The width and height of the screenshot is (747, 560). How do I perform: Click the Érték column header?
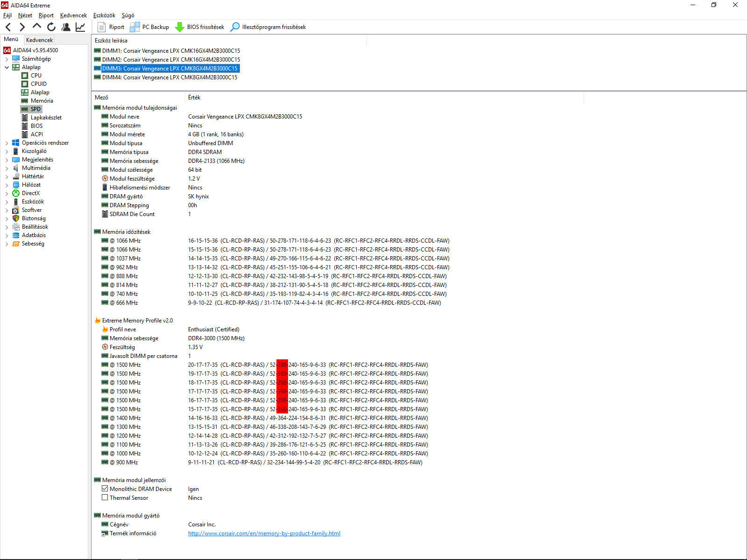(x=384, y=98)
